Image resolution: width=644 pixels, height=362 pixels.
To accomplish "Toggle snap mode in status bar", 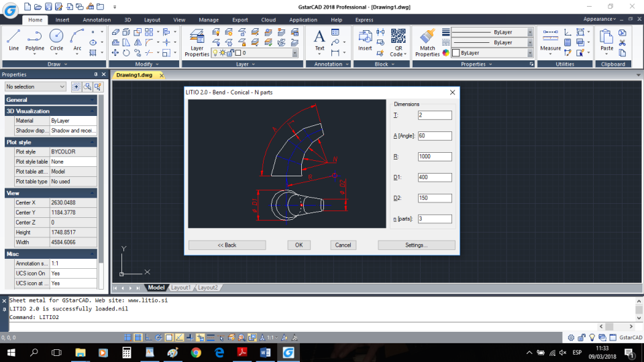I will pyautogui.click(x=127, y=338).
